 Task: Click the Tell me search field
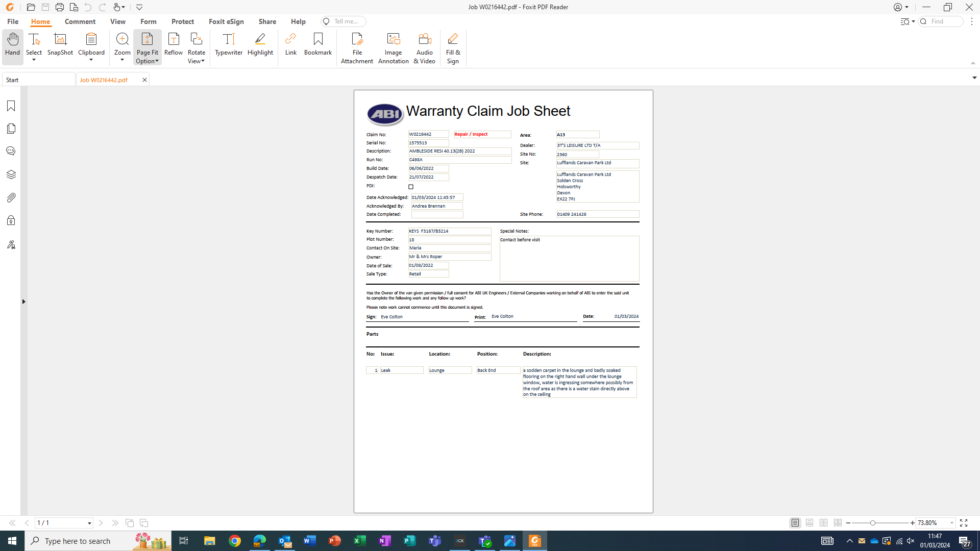(346, 21)
